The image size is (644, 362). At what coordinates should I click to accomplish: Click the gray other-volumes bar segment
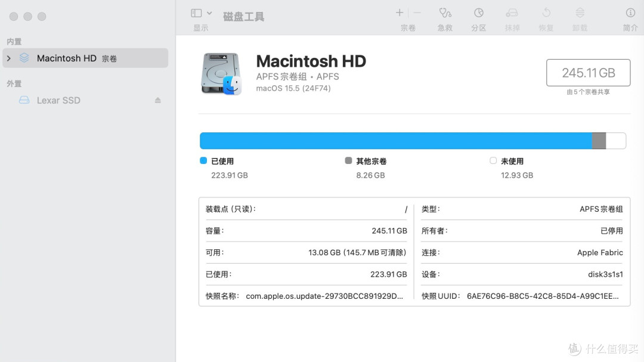point(599,141)
